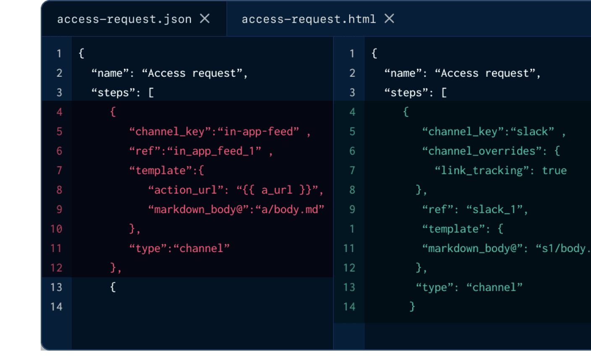The height and width of the screenshot is (364, 591).
Task: Close the access-request.json tab
Action: [205, 18]
